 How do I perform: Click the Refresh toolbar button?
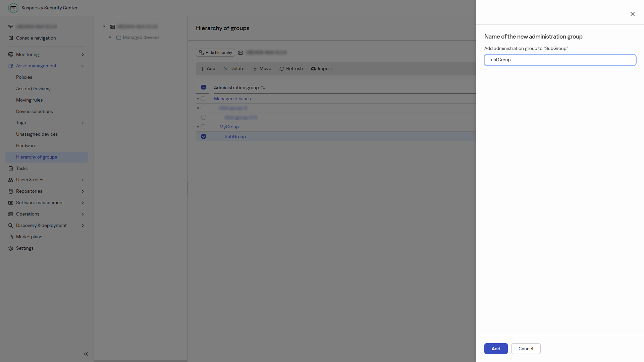pyautogui.click(x=291, y=69)
